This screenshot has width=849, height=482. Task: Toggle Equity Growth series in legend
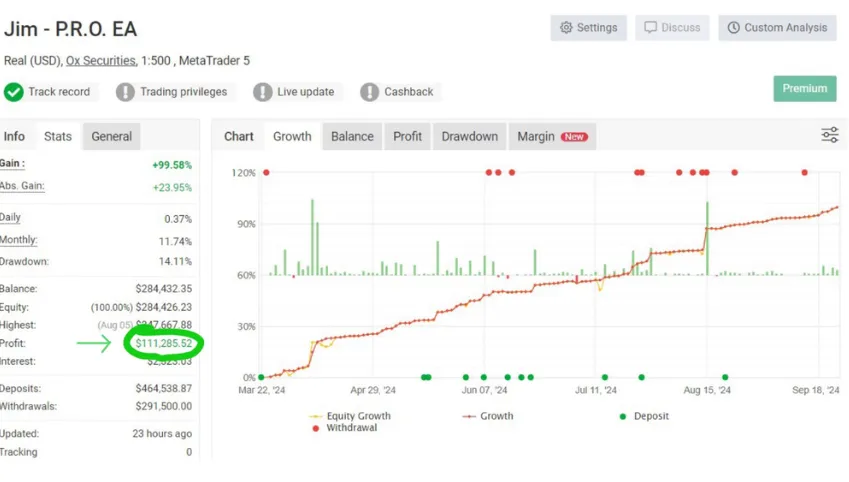(x=350, y=416)
